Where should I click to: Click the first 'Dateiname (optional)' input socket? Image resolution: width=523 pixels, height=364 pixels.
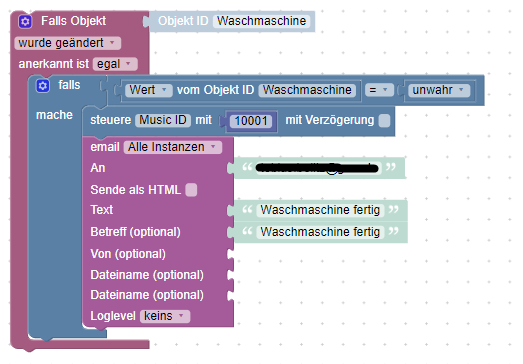(x=230, y=275)
